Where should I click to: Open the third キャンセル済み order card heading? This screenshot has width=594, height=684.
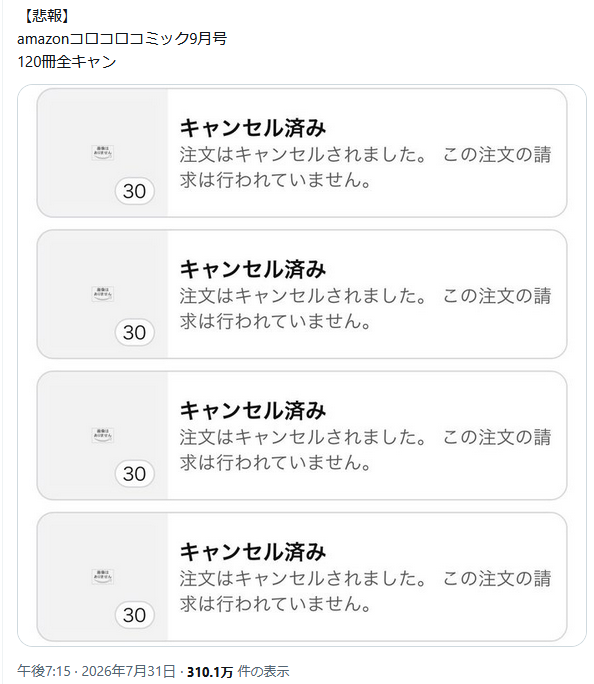pos(253,411)
